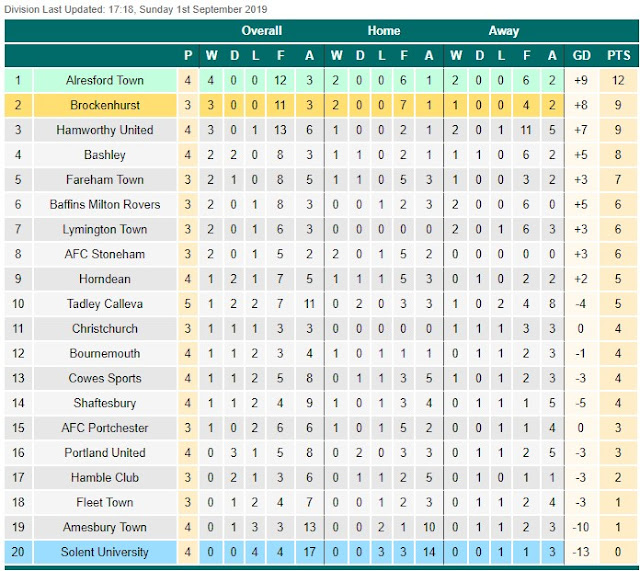Click on Baffins Milton Rovers
The height and width of the screenshot is (571, 640).
105,204
